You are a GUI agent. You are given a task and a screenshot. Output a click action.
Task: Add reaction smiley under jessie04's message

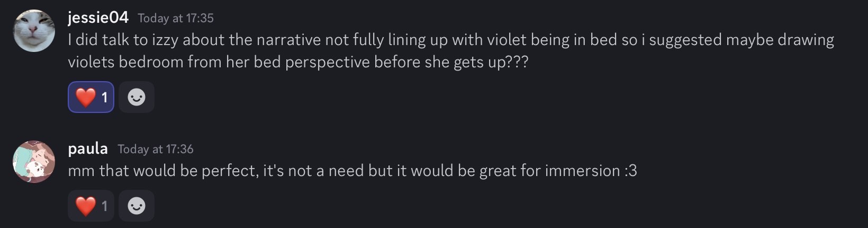click(x=137, y=97)
